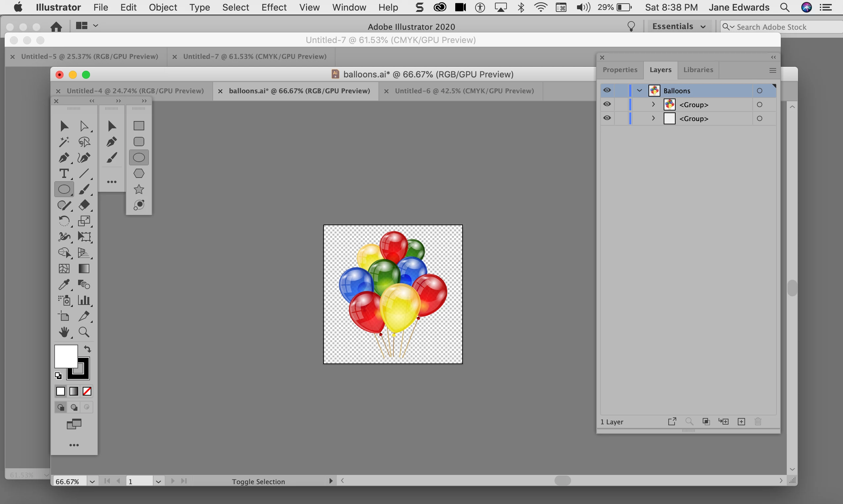Select the Magic Wand tool

coord(64,142)
